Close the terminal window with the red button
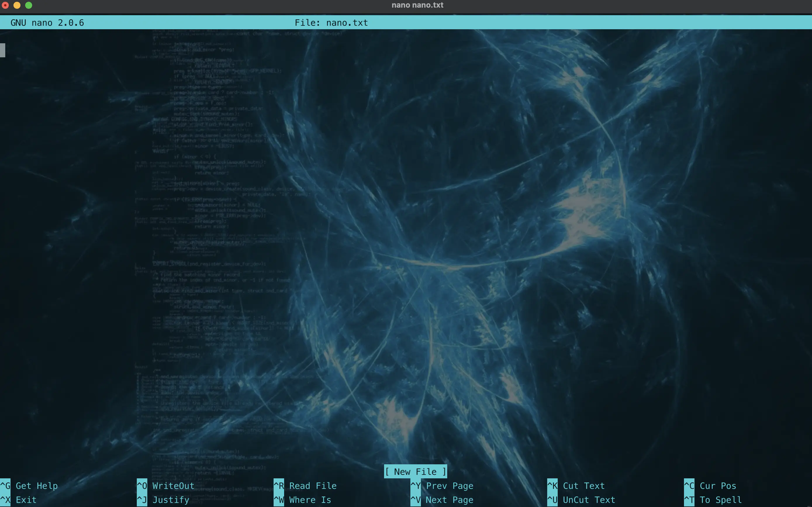This screenshot has height=507, width=812. click(x=5, y=5)
